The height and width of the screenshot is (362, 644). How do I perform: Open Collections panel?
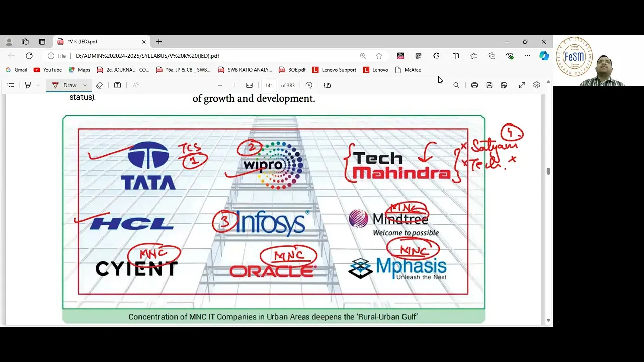coord(492,56)
